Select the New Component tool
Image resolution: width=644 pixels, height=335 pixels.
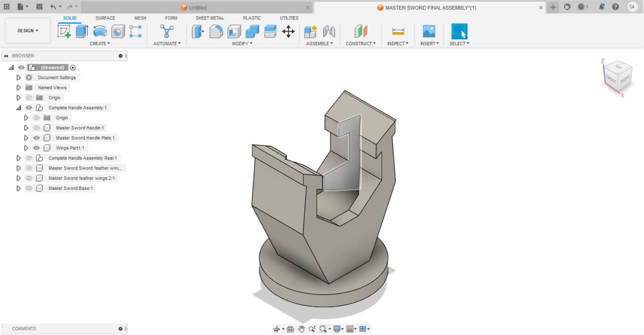pos(311,32)
